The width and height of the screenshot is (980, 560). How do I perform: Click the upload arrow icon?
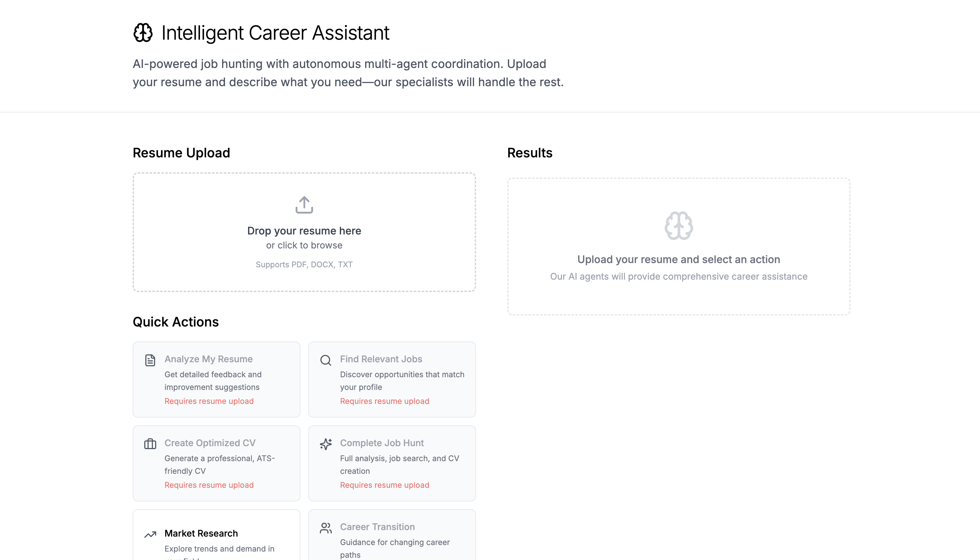(x=304, y=205)
